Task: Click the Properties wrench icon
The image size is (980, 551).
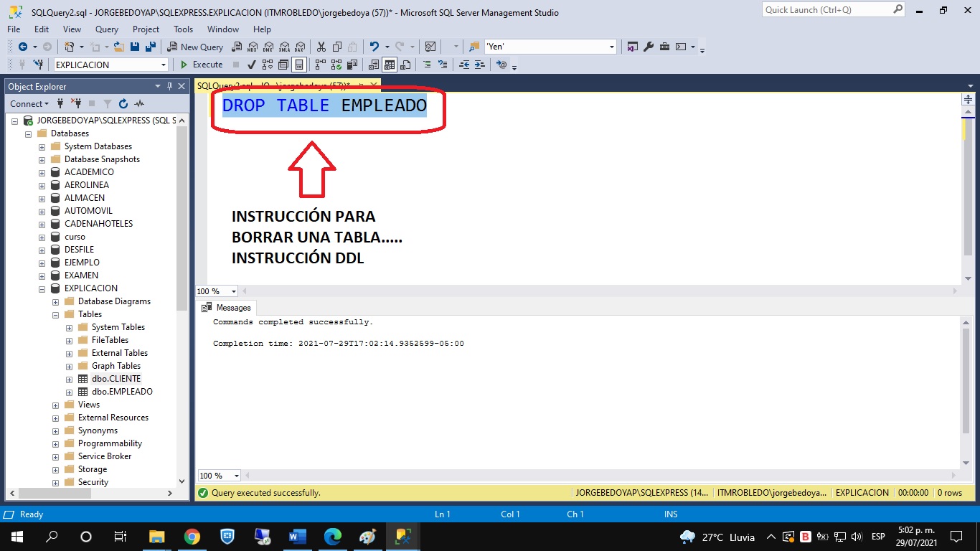Action: 649,47
